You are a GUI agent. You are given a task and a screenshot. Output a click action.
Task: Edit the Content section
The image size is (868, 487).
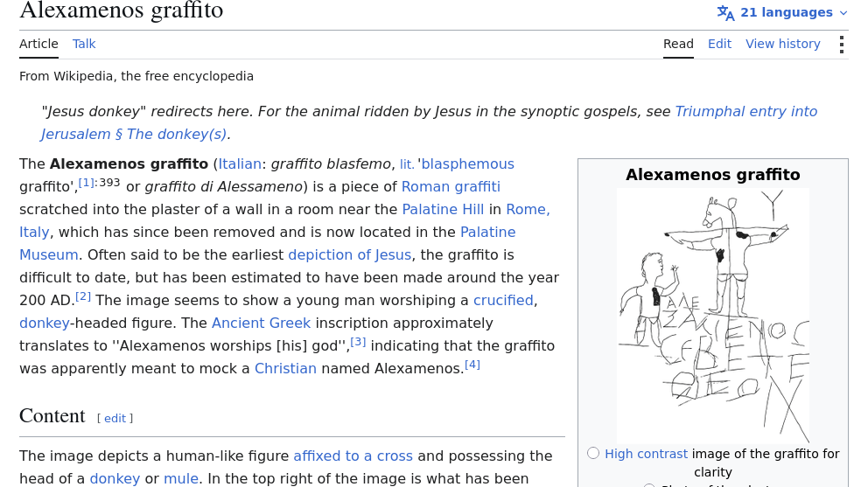click(115, 419)
